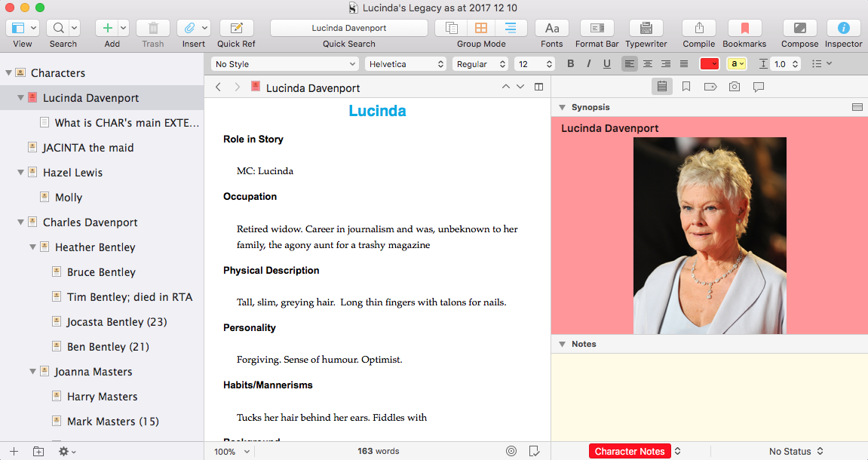Open the Add dropdown arrow
Screen dimensions: 868x460
pyautogui.click(x=124, y=28)
